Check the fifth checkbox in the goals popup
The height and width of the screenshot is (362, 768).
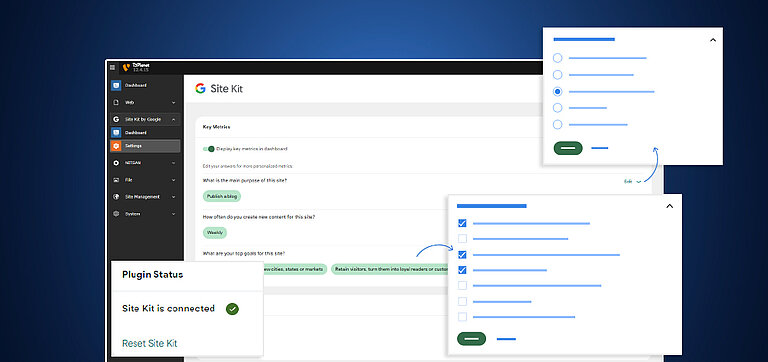(462, 286)
